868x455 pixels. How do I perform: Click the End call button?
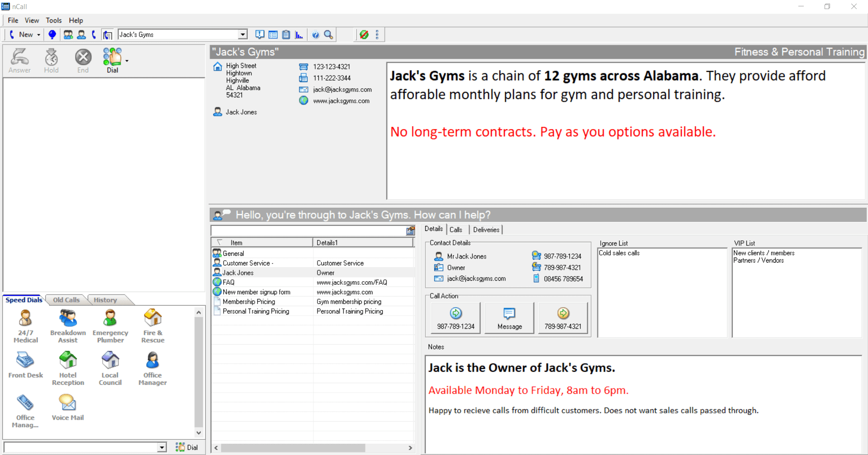[x=83, y=61]
